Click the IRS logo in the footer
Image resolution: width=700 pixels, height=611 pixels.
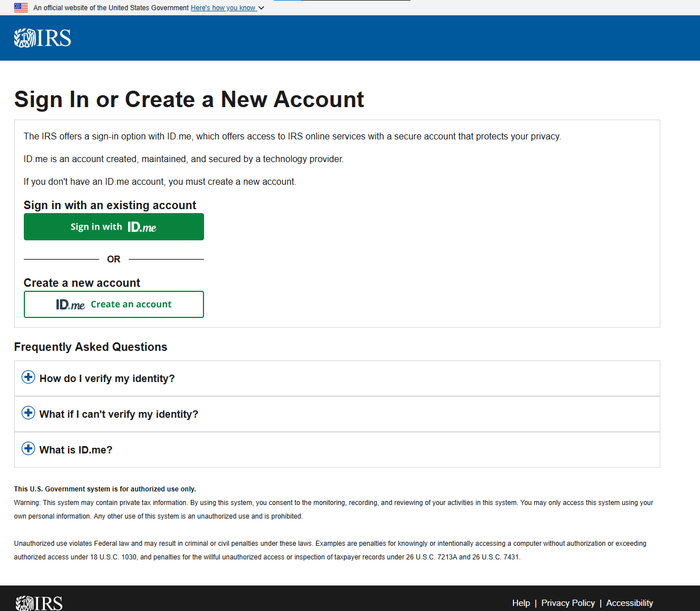coord(39,603)
